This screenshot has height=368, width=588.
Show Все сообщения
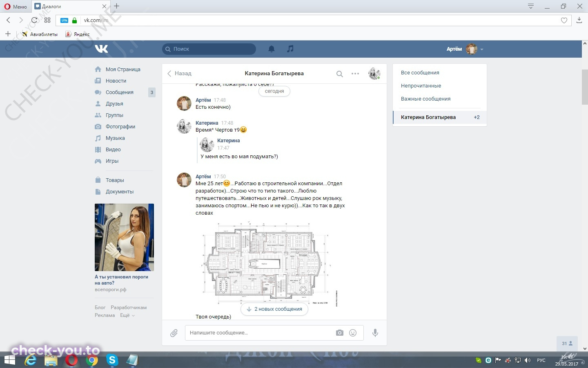pyautogui.click(x=420, y=73)
